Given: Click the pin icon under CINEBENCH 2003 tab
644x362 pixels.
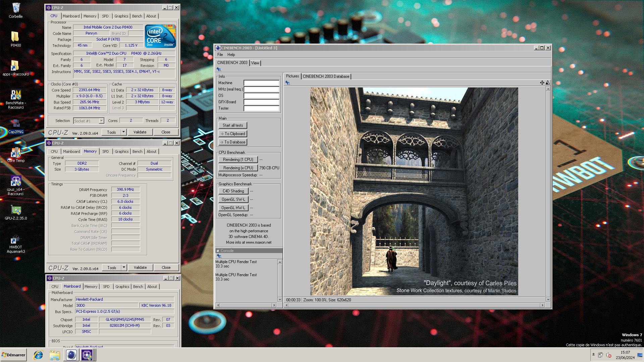Looking at the screenshot, I should click(x=219, y=69).
